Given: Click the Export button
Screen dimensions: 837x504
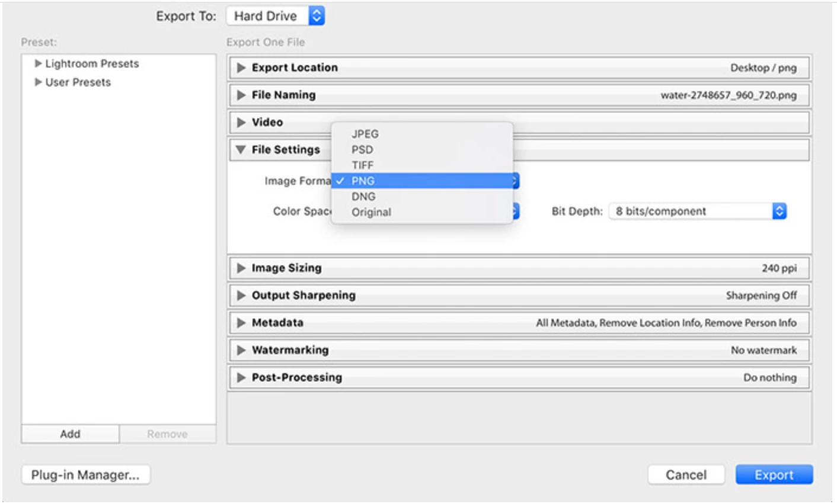Looking at the screenshot, I should (x=774, y=475).
